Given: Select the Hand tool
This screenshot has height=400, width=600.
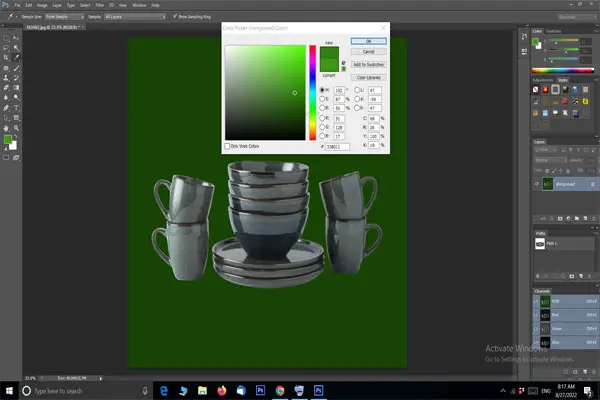Looking at the screenshot, I should (x=6, y=128).
